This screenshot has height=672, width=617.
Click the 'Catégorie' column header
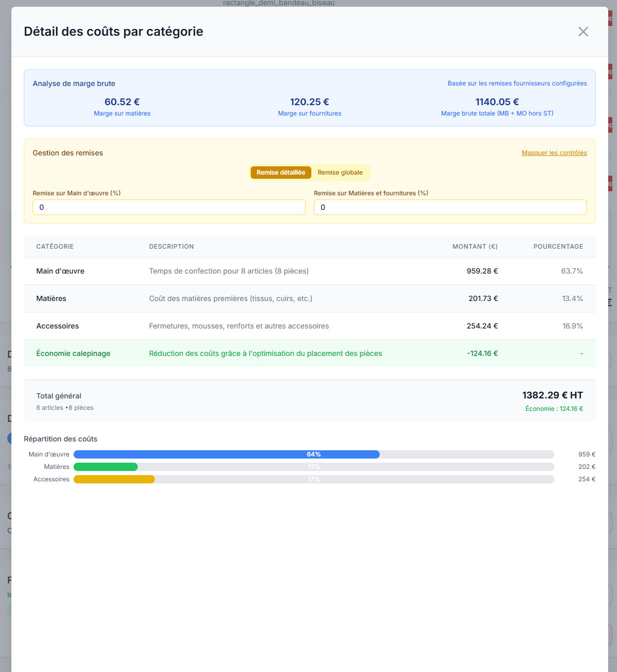click(x=55, y=247)
